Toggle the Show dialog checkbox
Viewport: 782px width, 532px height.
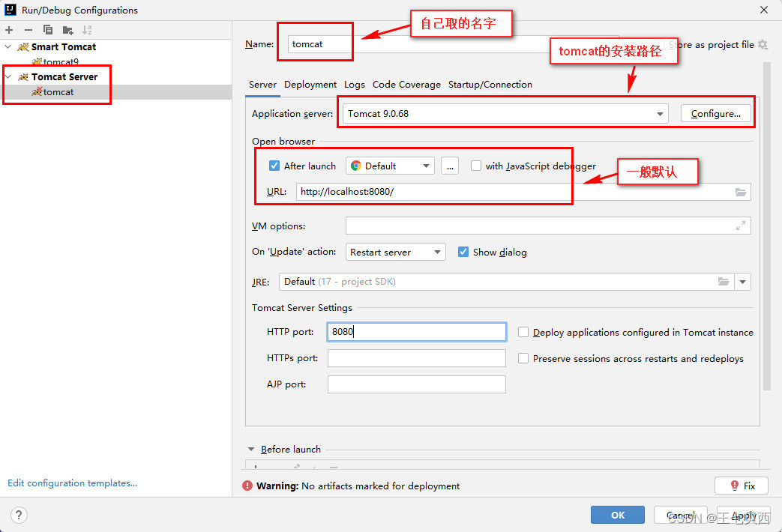463,252
